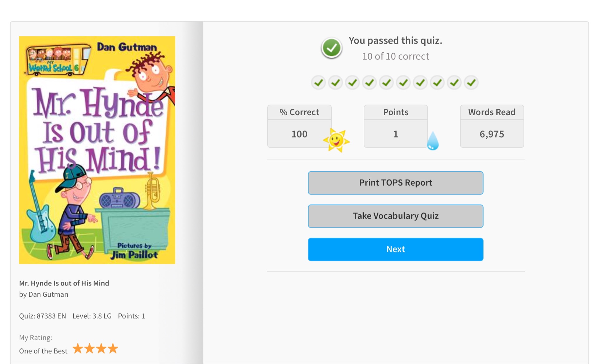Click the smiling sun icon
This screenshot has width=599, height=364.
point(336,140)
